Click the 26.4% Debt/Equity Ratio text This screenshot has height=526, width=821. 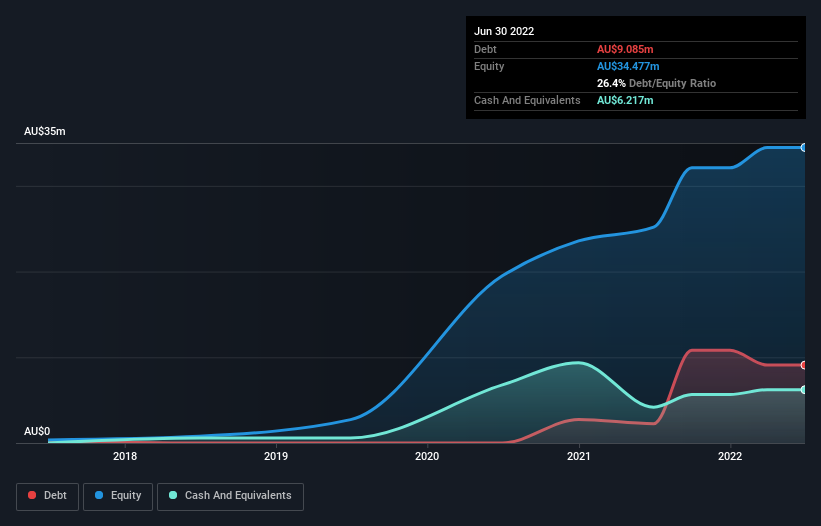click(x=656, y=83)
